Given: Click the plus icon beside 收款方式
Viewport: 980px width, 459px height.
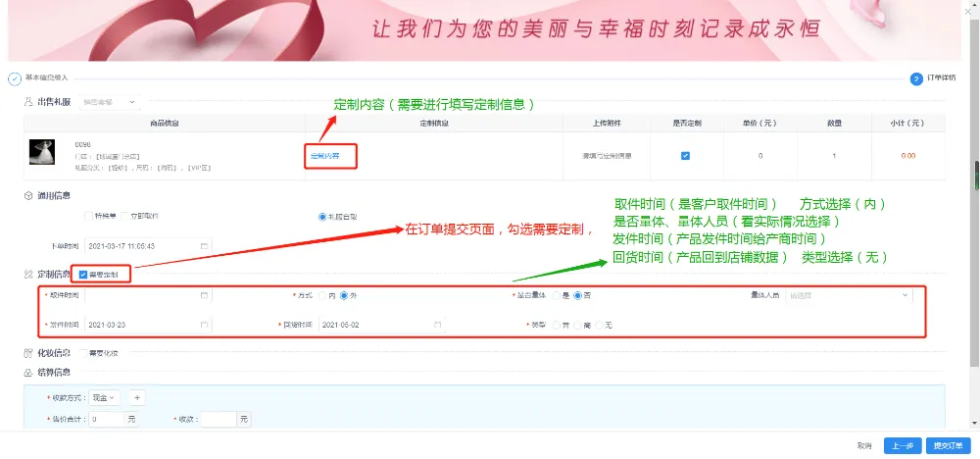Looking at the screenshot, I should pos(137,397).
